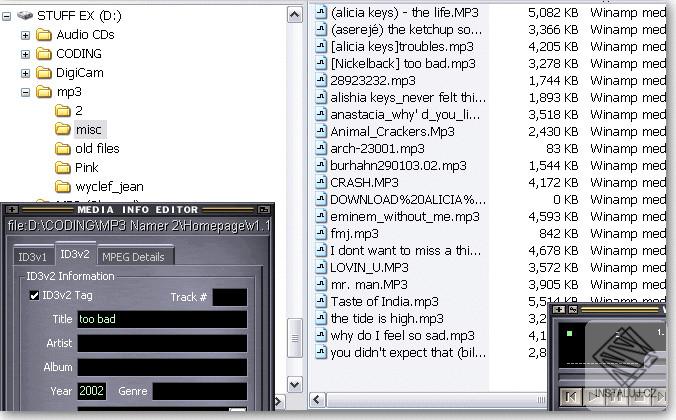
Task: Click the folder tree vertical scrollbar thumb
Action: (295, 338)
